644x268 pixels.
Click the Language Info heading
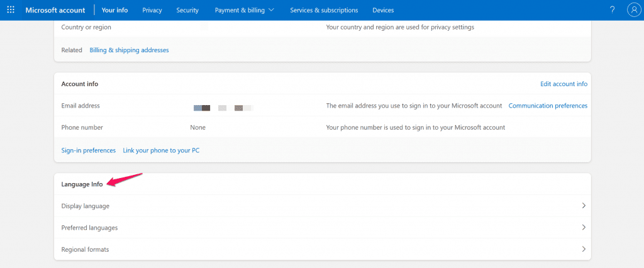coord(82,184)
